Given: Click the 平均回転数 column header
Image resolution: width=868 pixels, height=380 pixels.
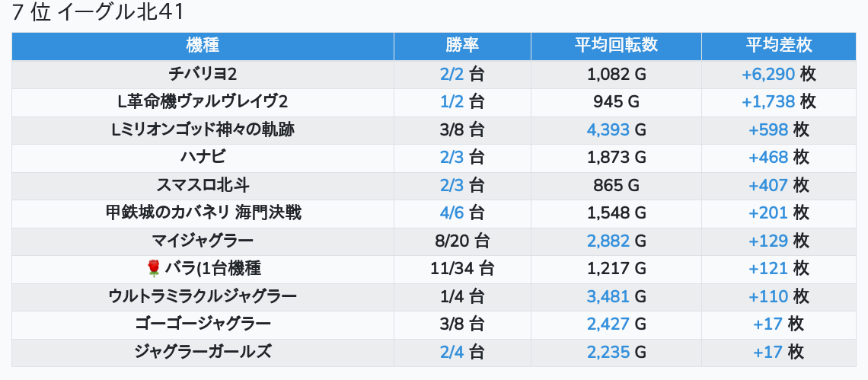Looking at the screenshot, I should tap(616, 46).
